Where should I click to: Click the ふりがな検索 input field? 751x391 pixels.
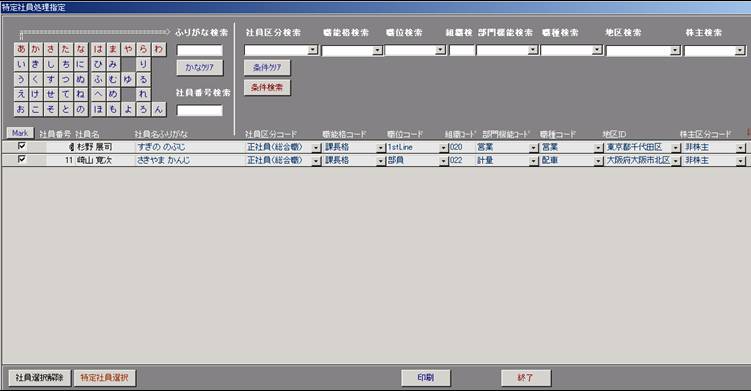click(x=200, y=50)
